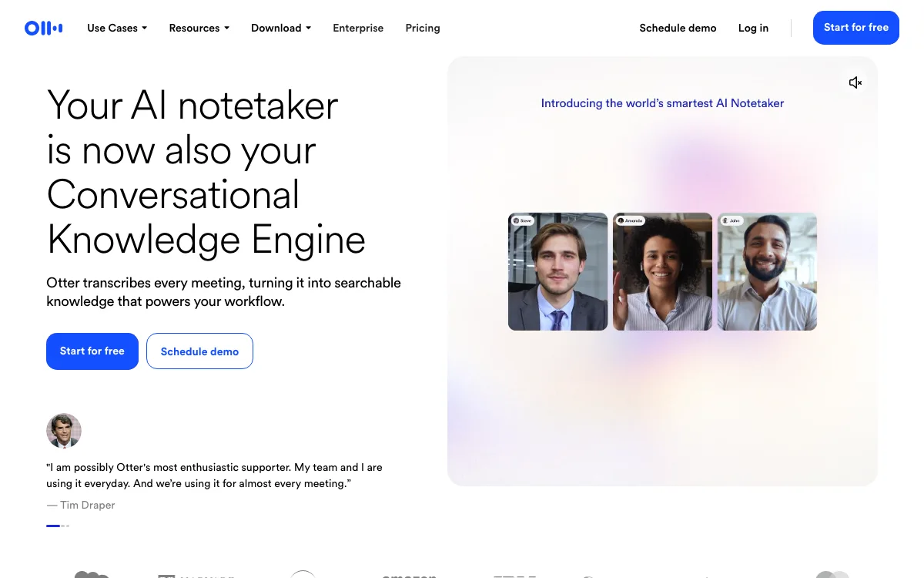
Task: Expand the Download dropdown menu
Action: point(281,28)
